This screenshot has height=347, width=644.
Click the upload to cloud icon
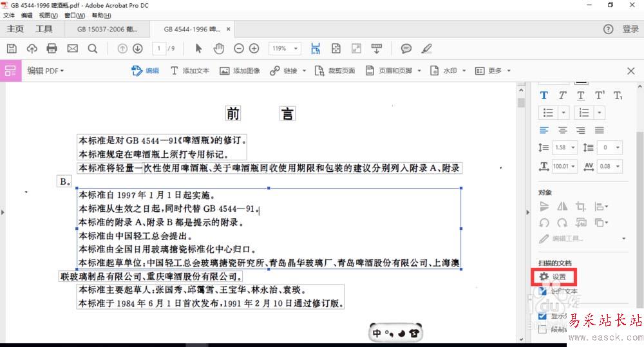tap(32, 48)
